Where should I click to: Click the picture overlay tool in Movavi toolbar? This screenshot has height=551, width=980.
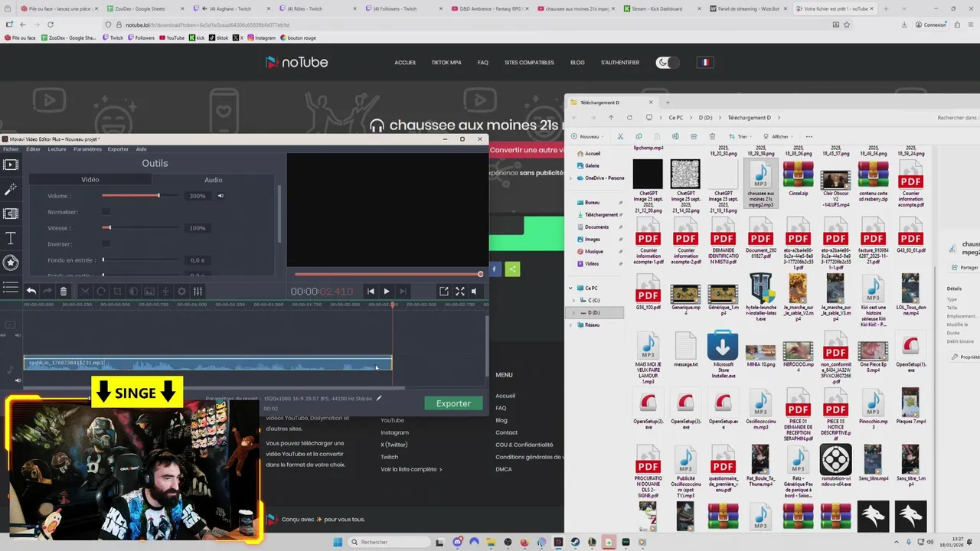[149, 291]
